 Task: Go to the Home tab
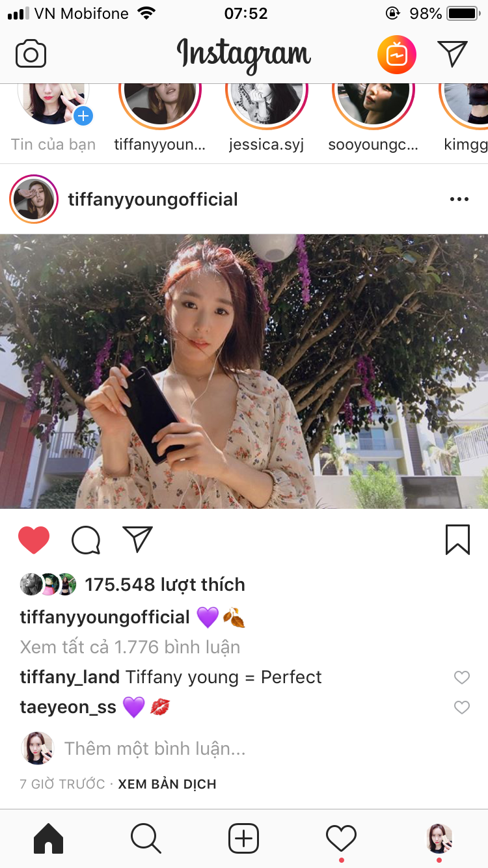pyautogui.click(x=48, y=838)
